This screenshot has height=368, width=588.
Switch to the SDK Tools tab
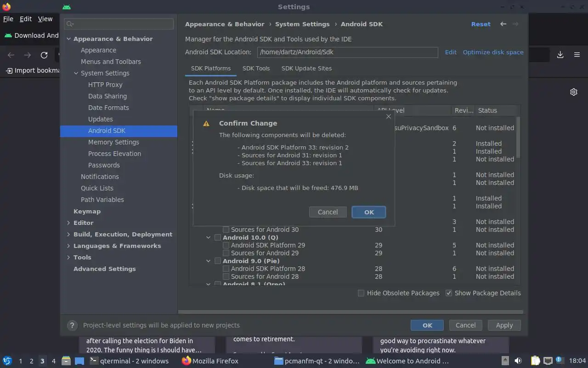click(x=256, y=68)
